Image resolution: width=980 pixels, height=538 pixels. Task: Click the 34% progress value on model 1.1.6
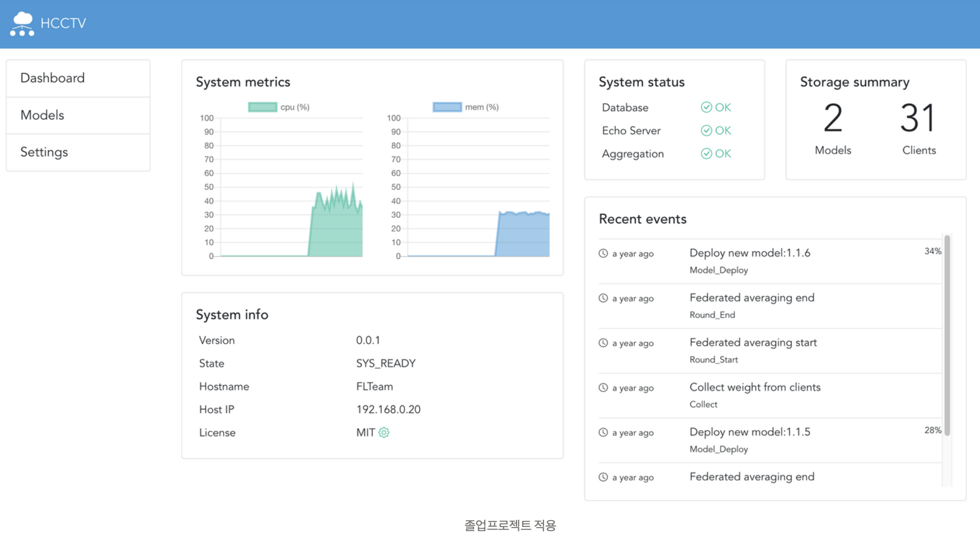(932, 251)
